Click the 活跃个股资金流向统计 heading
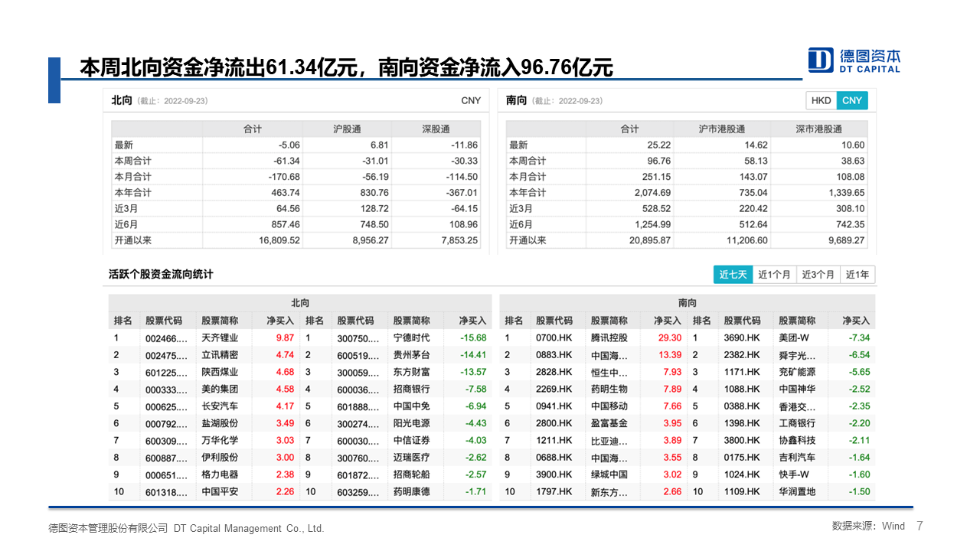 [x=161, y=274]
